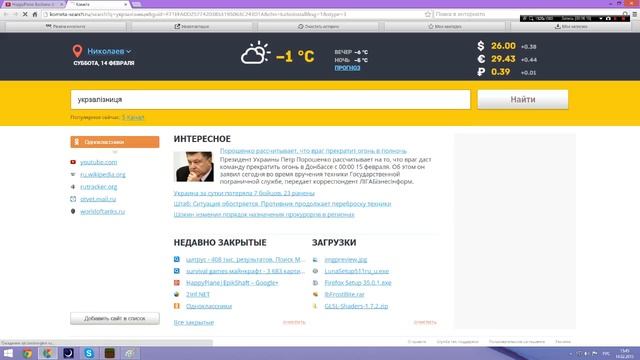Open news Украина за сутки потеряла 7 бойцов

click(x=244, y=193)
